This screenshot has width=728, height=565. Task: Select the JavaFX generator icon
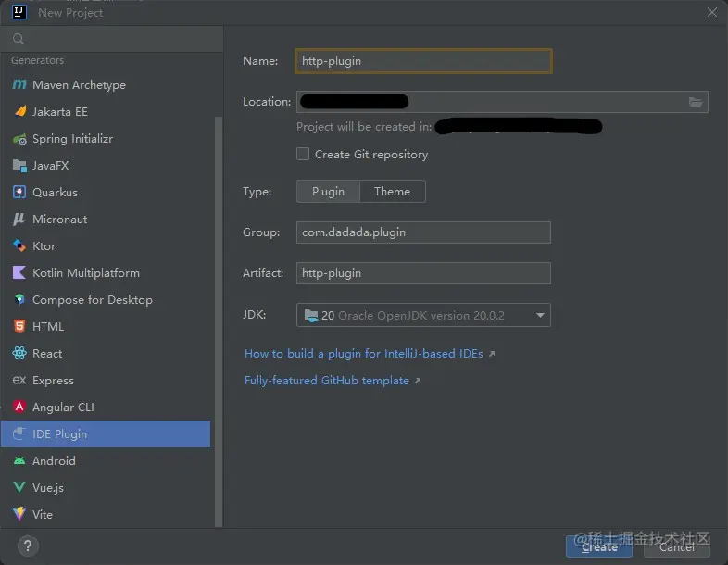tap(19, 165)
